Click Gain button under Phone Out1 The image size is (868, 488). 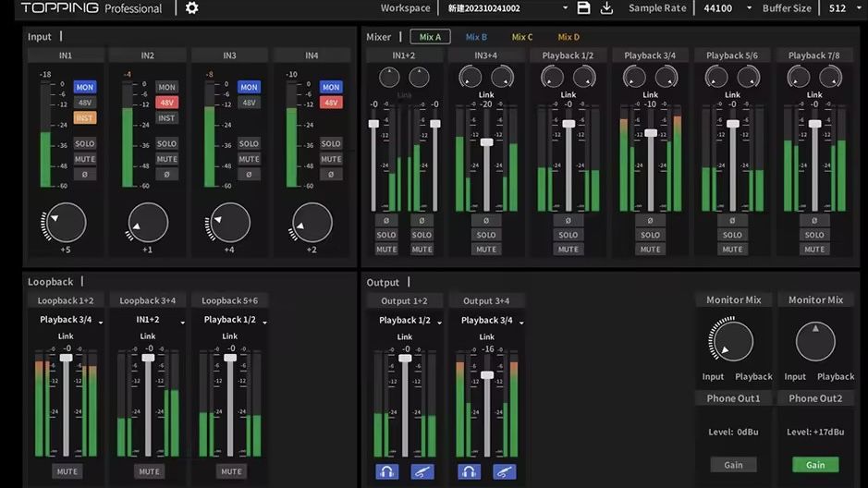733,465
